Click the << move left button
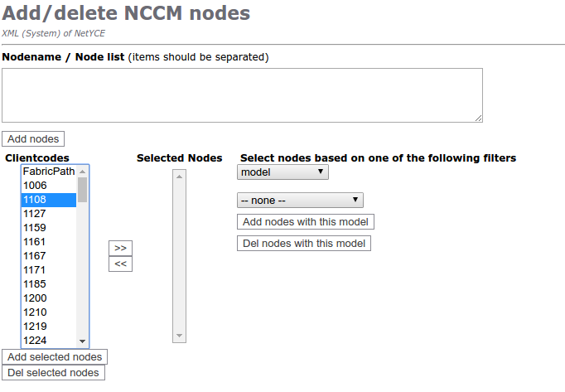The image size is (565, 392). coord(120,264)
